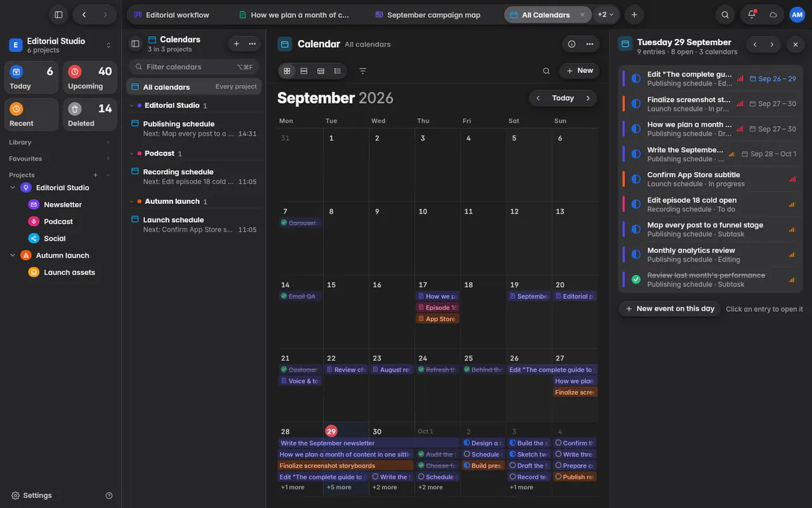Open the calendar filter options
The height and width of the screenshot is (508, 812).
click(363, 71)
